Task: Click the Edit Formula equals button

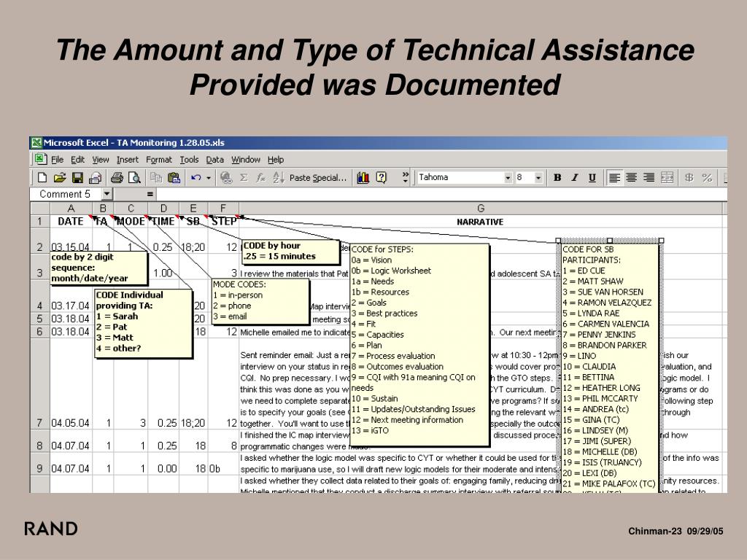Action: (150, 194)
